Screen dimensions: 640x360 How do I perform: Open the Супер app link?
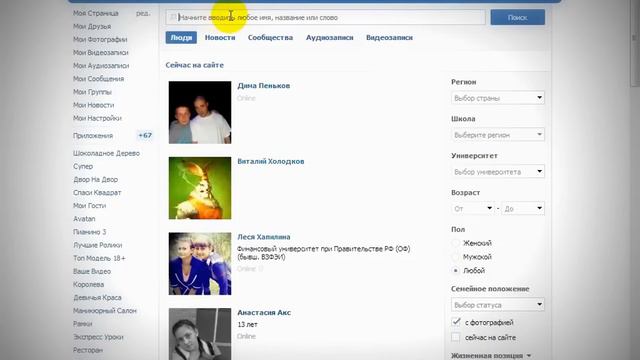83,166
